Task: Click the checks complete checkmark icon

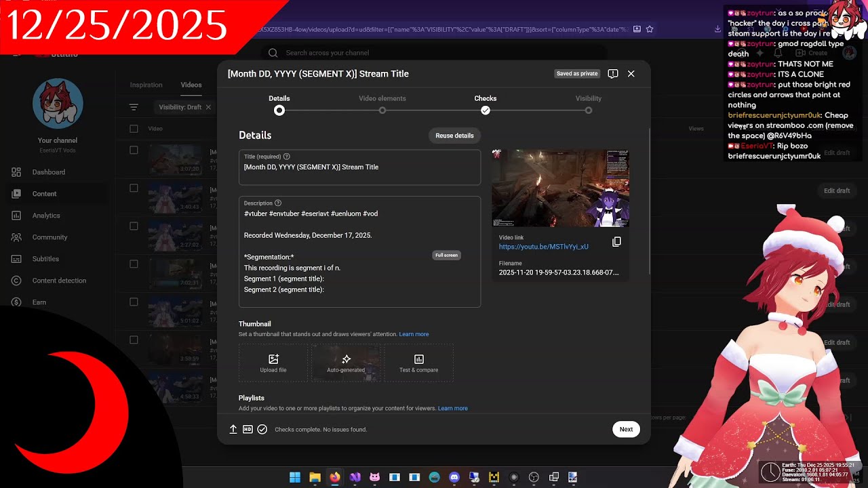Action: pos(262,429)
